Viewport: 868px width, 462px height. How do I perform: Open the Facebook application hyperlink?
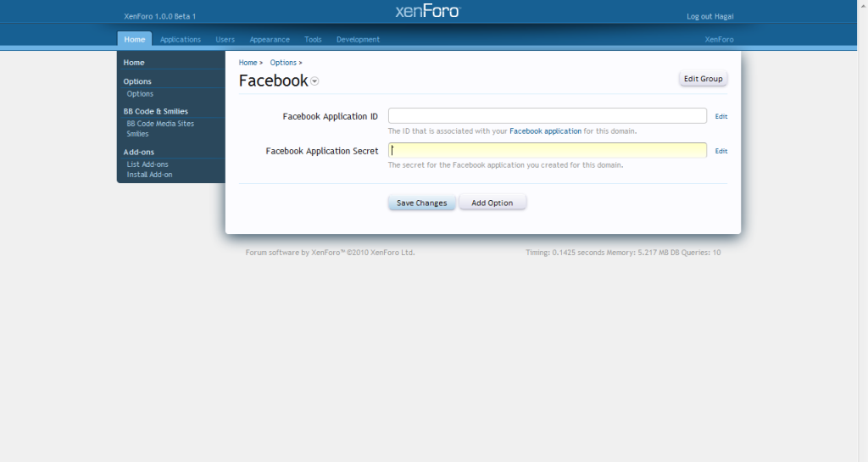[x=545, y=131]
